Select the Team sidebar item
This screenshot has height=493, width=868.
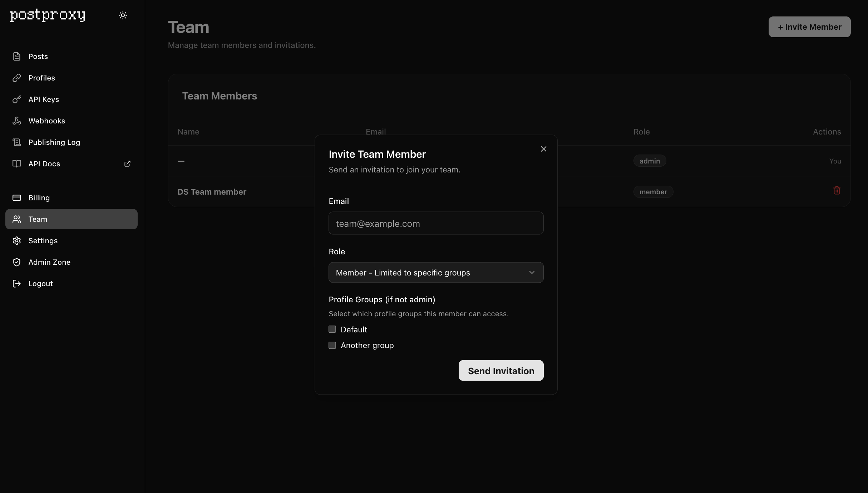pyautogui.click(x=71, y=219)
